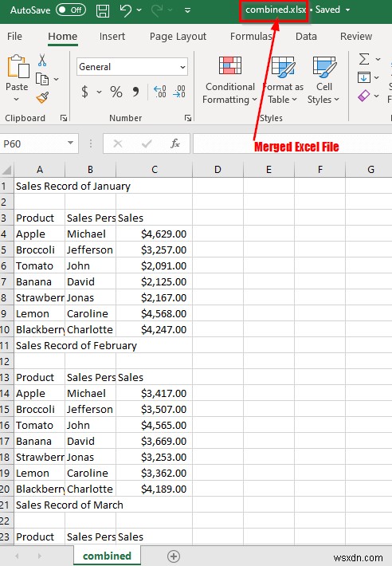Select the Format Painter brush

(42, 97)
